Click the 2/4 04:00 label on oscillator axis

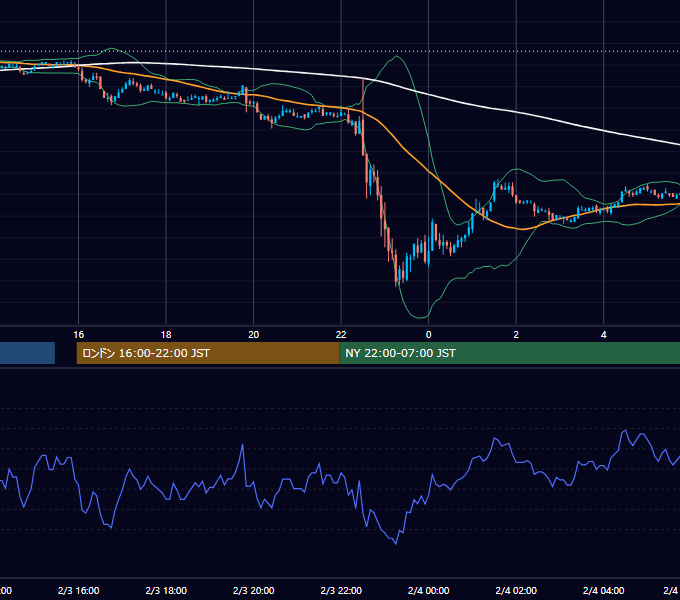[x=604, y=590]
